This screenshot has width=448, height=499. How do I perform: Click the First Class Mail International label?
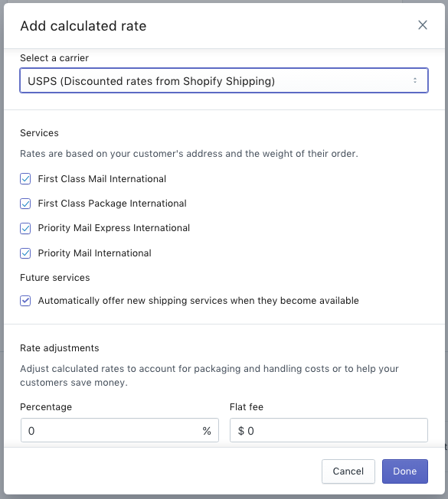coord(102,179)
